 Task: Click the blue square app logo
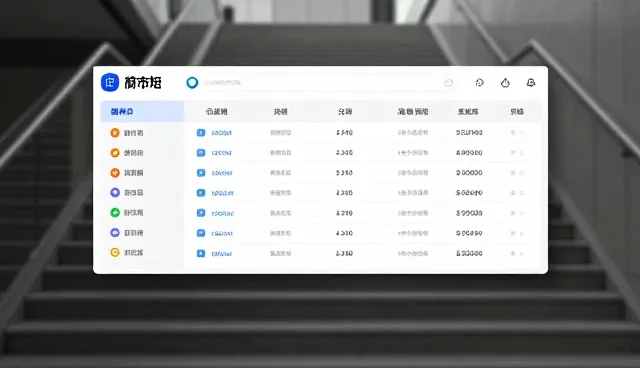point(110,82)
